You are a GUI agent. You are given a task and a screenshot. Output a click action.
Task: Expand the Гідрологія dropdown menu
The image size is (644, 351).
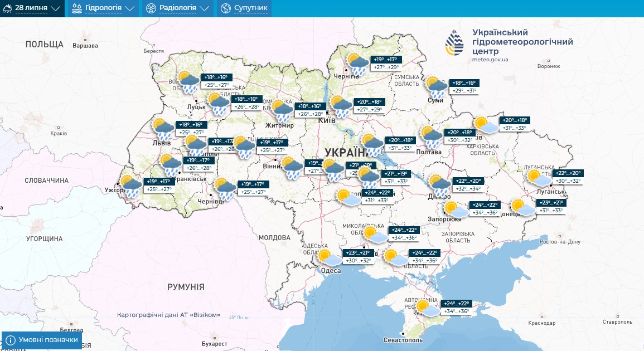click(103, 8)
